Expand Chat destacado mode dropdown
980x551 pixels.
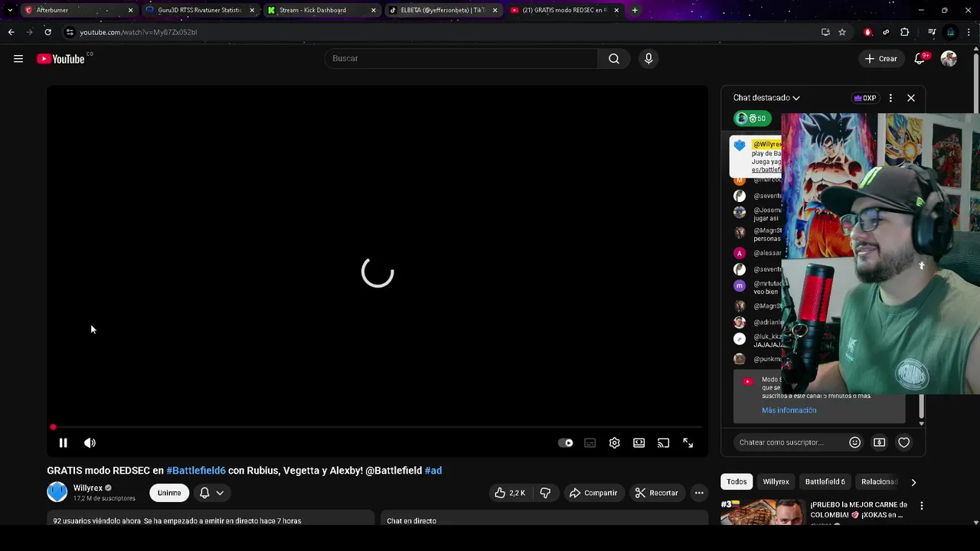pos(766,98)
